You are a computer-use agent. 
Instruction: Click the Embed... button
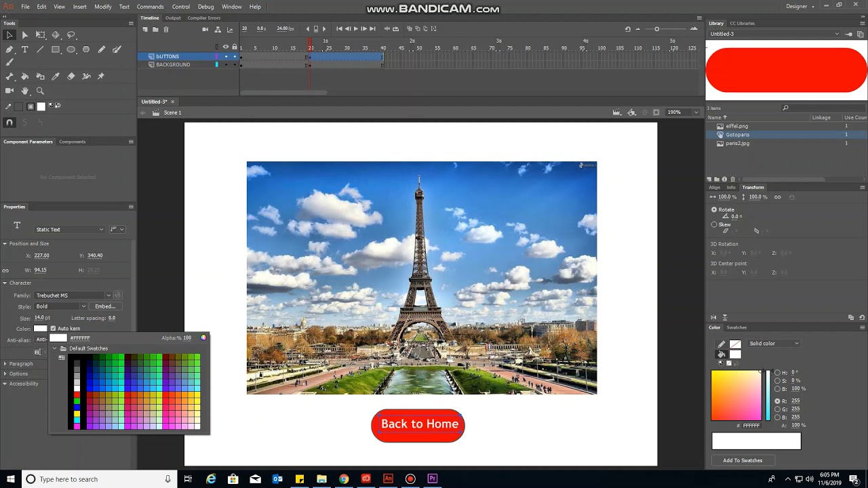(x=105, y=306)
